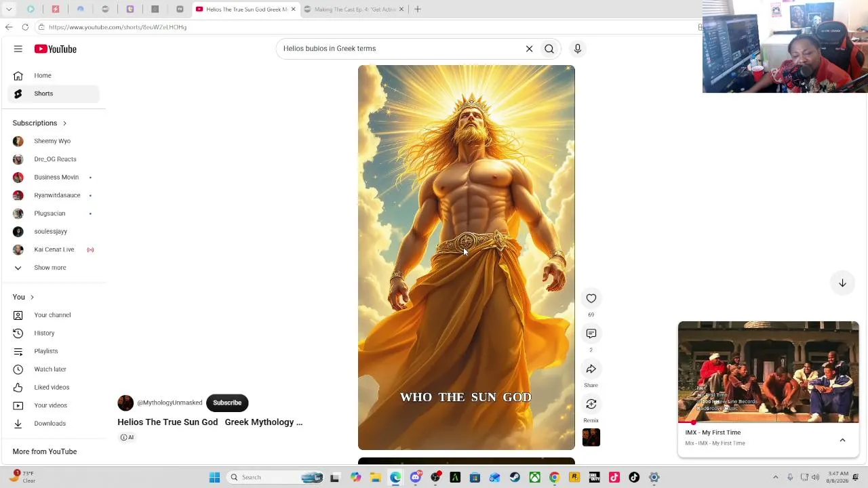Open the @MythologyUnmasked channel name
The width and height of the screenshot is (868, 488).
170,403
